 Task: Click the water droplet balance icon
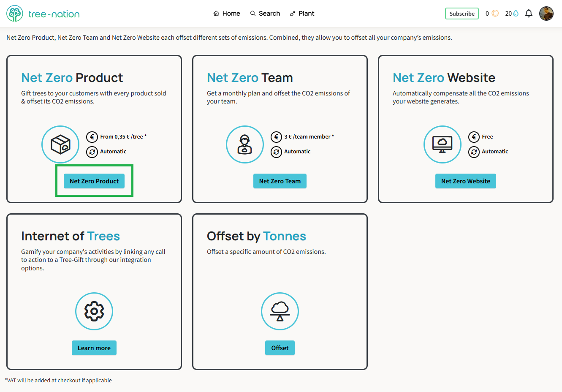tap(516, 14)
